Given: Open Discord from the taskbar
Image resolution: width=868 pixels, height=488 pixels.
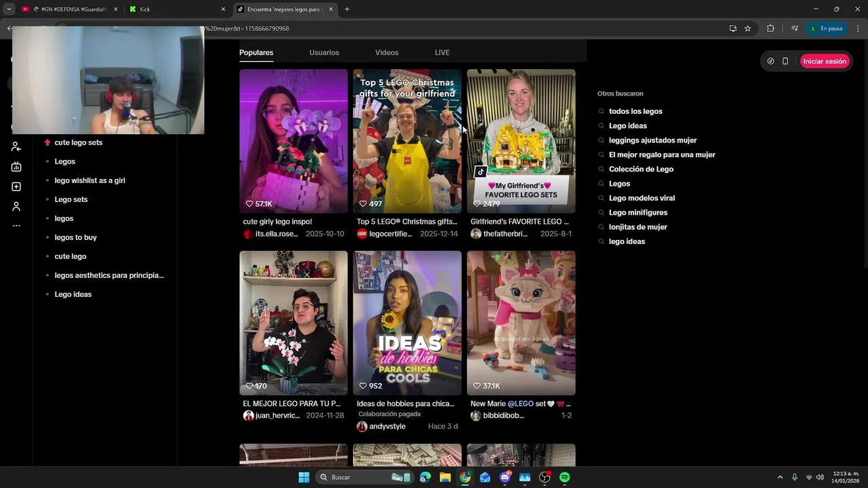Looking at the screenshot, I should click(505, 477).
